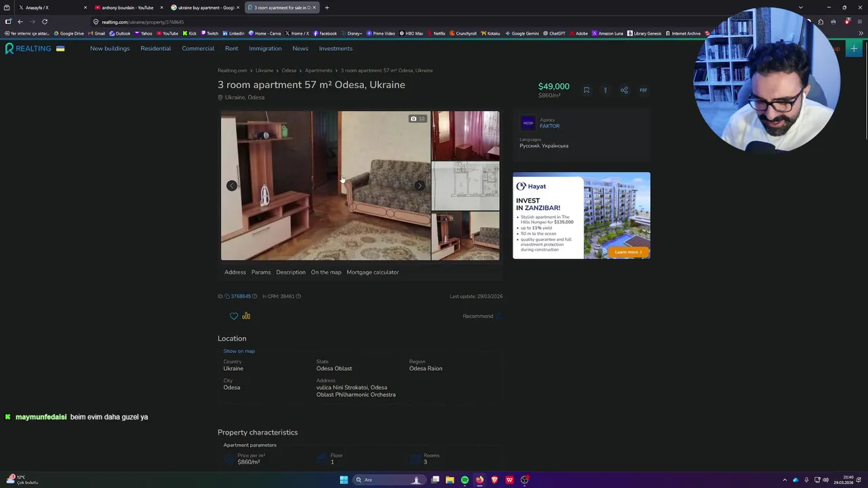
Task: Toggle the Recommend switch
Action: point(500,316)
